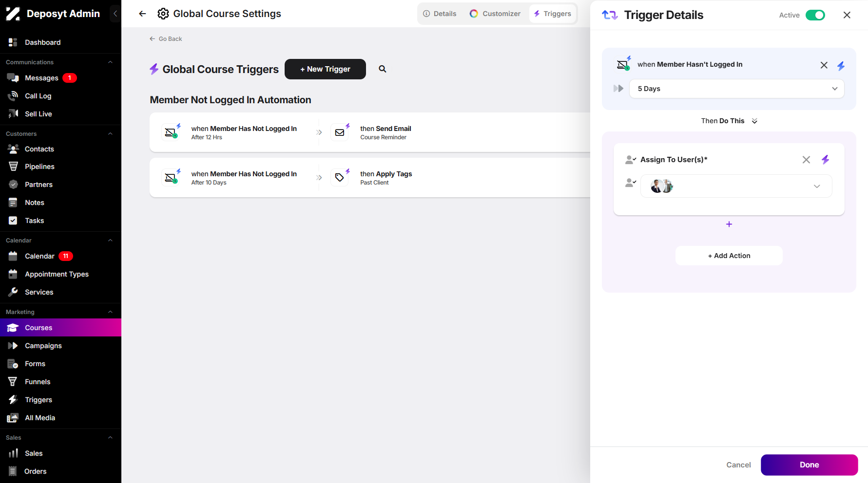Collapse the sidebar with chevron button

tap(116, 14)
